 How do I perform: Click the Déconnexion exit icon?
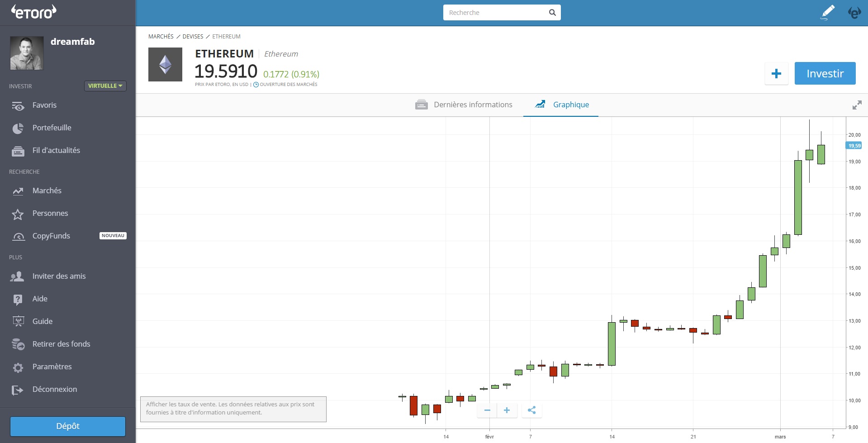(x=18, y=390)
